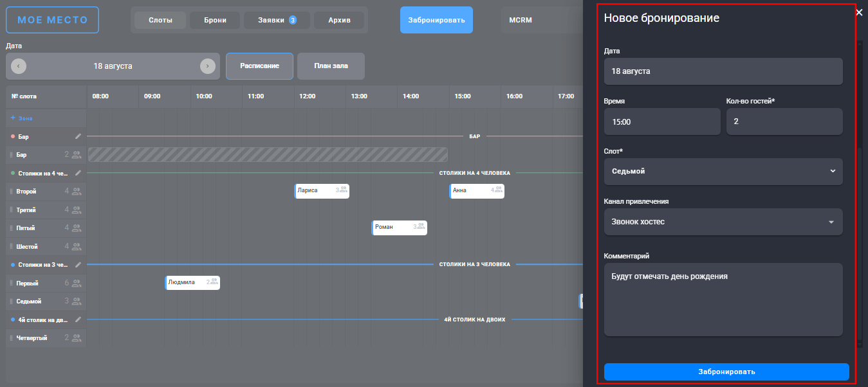Edit Столики на 4 человека zone pencil
The width and height of the screenshot is (868, 387).
78,173
